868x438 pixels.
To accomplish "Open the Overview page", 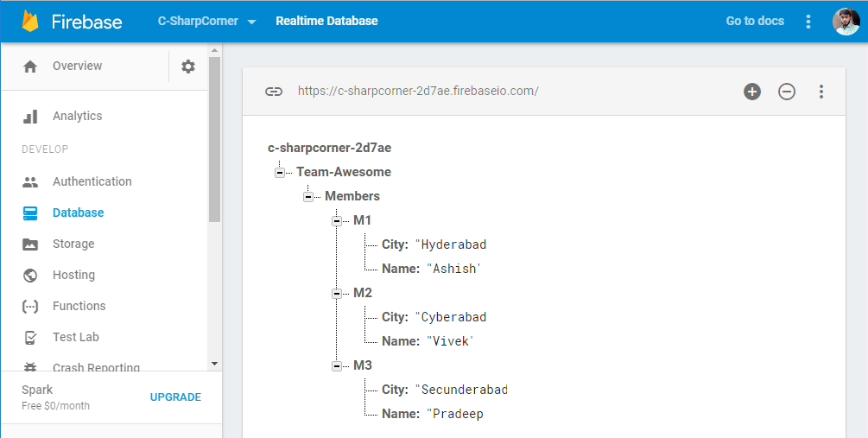I will pyautogui.click(x=78, y=66).
